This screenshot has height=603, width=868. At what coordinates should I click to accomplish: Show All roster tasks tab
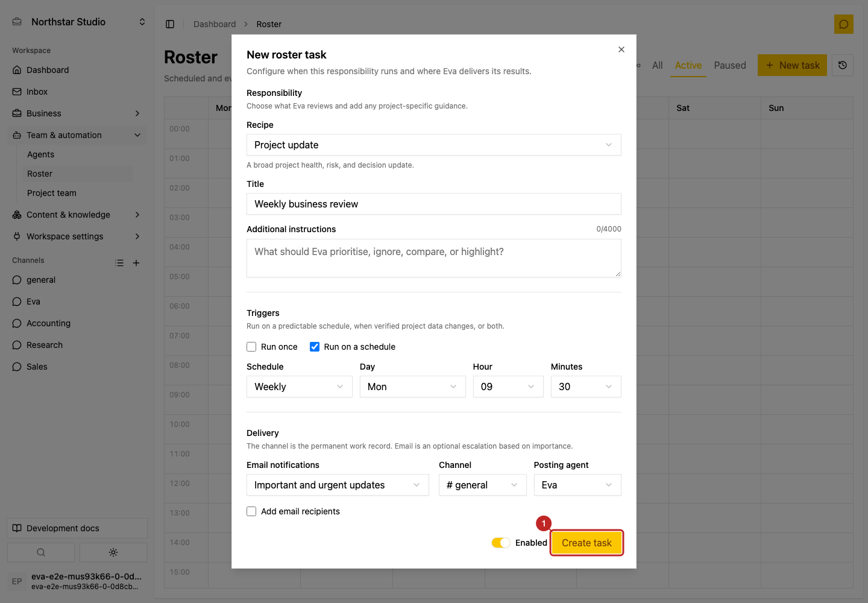click(657, 65)
